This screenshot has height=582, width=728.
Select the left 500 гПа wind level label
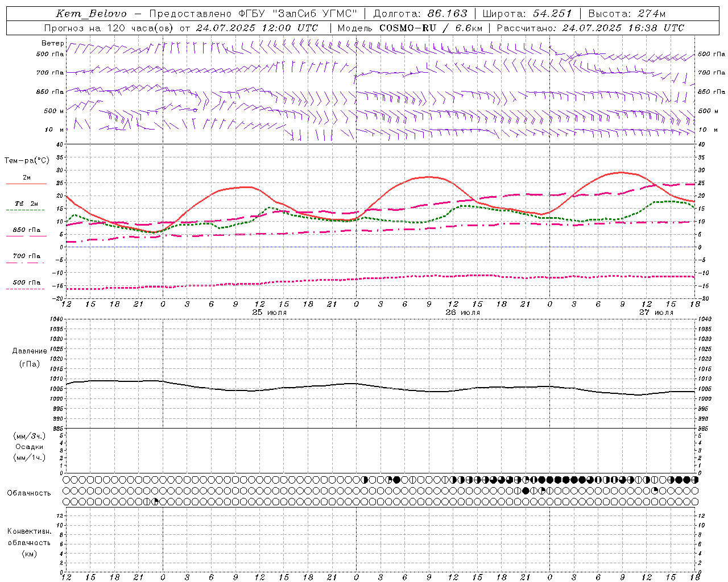(50, 54)
